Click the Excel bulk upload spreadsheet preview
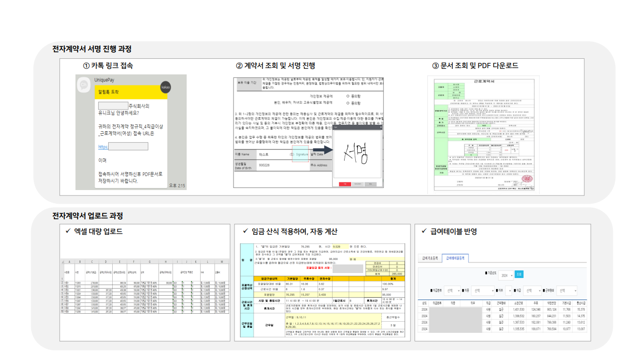Image resolution: width=644 pixels, height=362 pixels. (143, 287)
